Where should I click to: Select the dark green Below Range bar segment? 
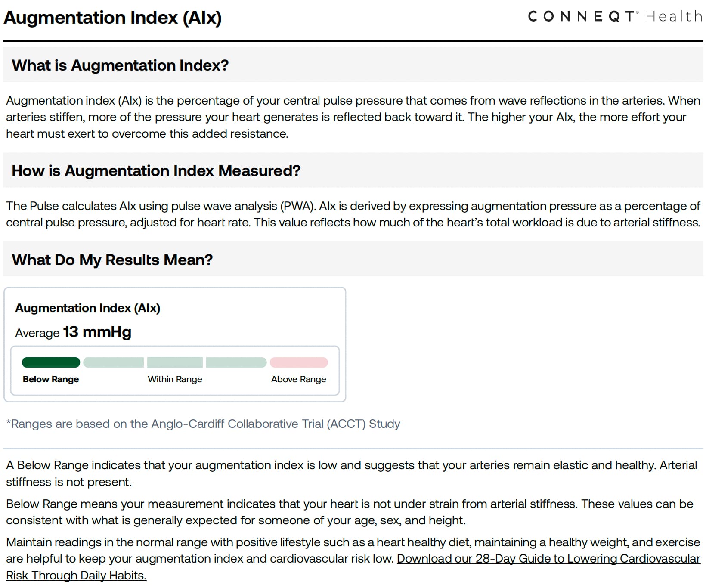(x=51, y=362)
